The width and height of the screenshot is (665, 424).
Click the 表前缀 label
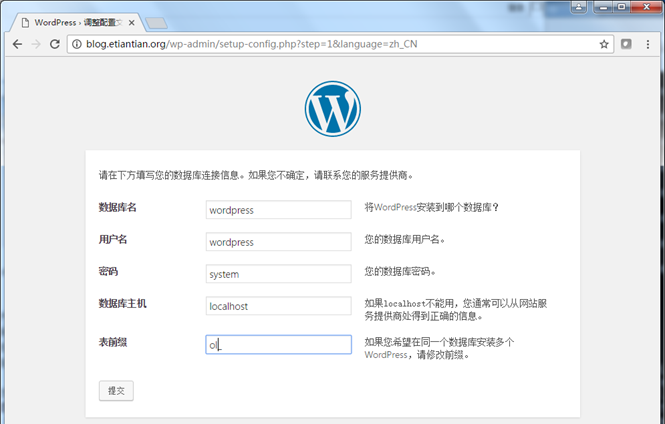[113, 342]
